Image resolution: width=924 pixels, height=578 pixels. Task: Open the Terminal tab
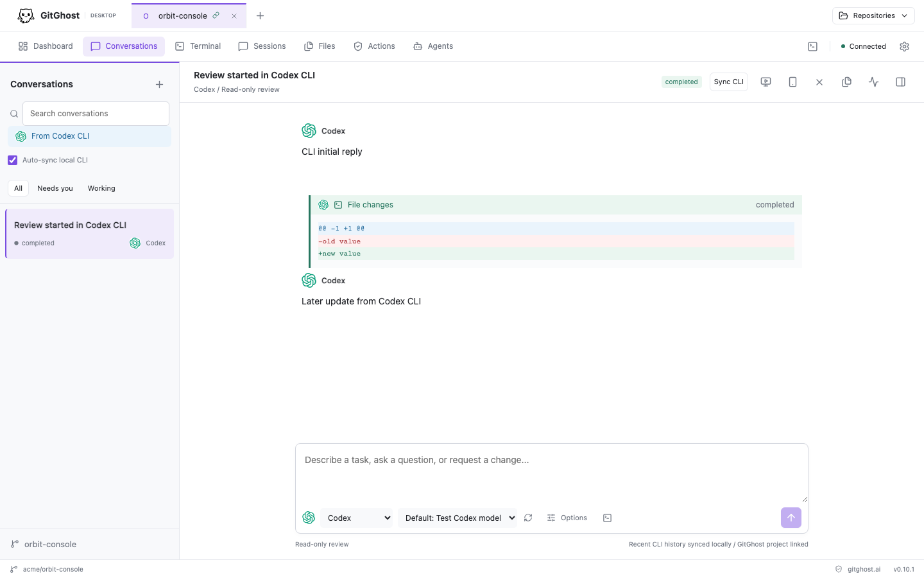tap(198, 46)
